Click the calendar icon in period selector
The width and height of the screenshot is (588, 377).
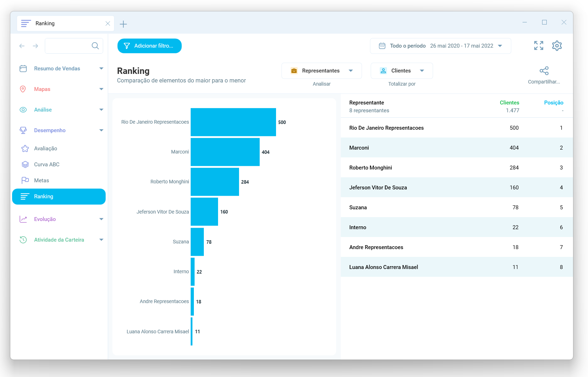click(382, 46)
